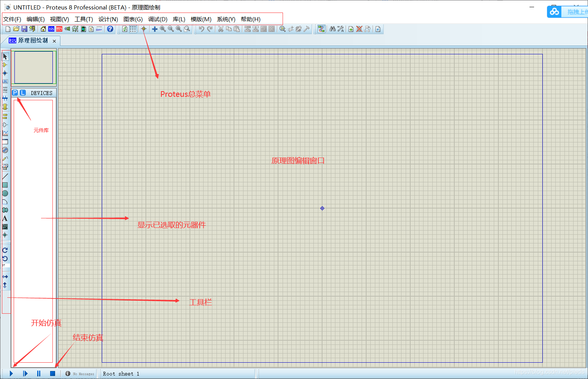Select the text script mode tool

(5, 90)
